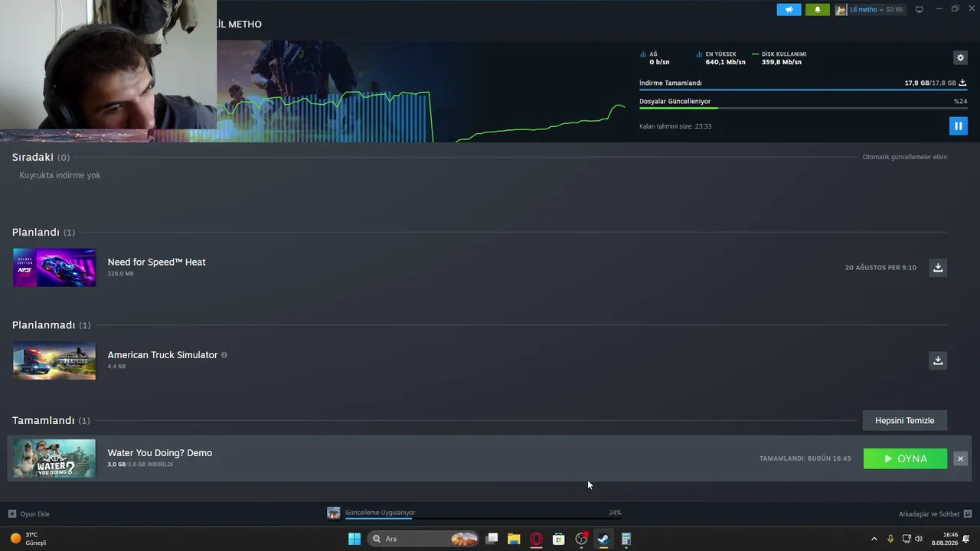Viewport: 980px width, 551px height.
Task: Launch the demo with the OYNA button
Action: click(x=905, y=458)
